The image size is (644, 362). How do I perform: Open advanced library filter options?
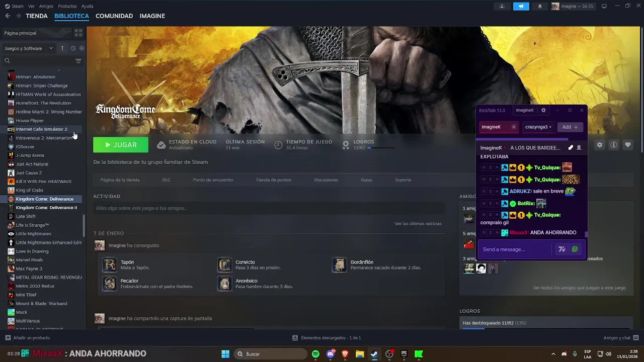[x=78, y=61]
